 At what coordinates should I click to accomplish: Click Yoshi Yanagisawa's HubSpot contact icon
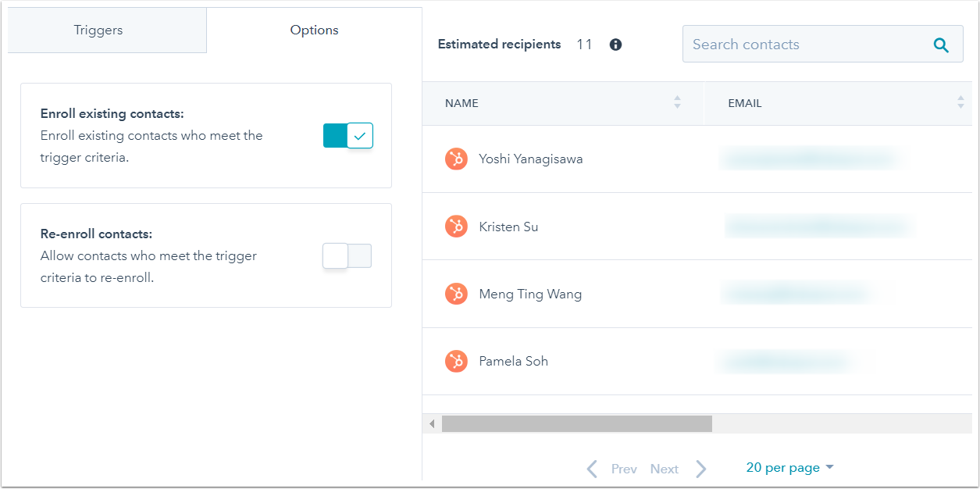456,159
